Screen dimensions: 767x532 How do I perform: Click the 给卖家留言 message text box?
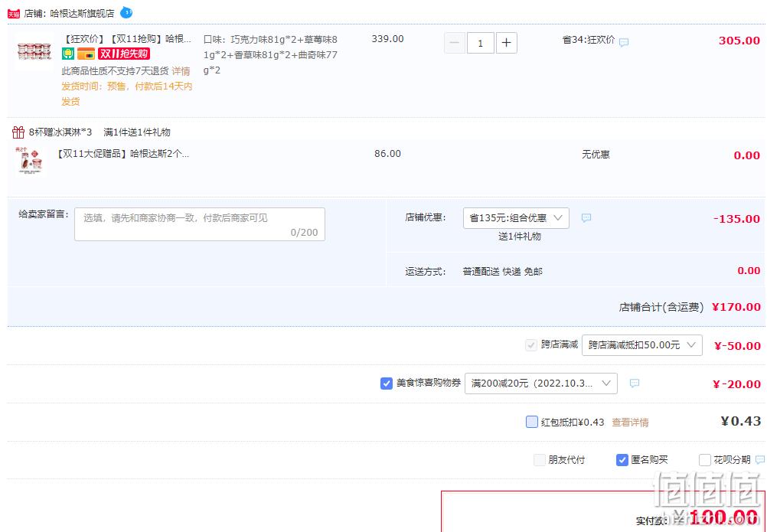(200, 224)
